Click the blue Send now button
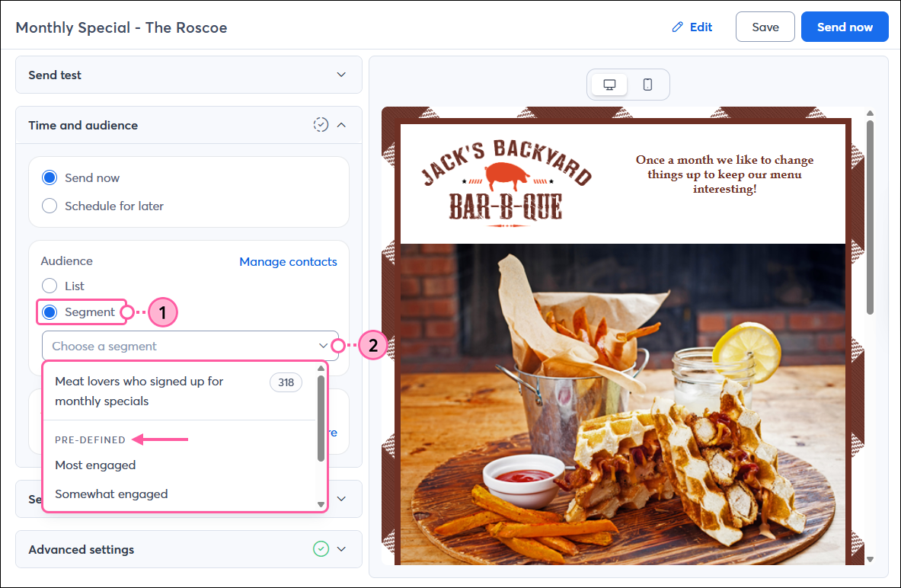 pyautogui.click(x=845, y=27)
